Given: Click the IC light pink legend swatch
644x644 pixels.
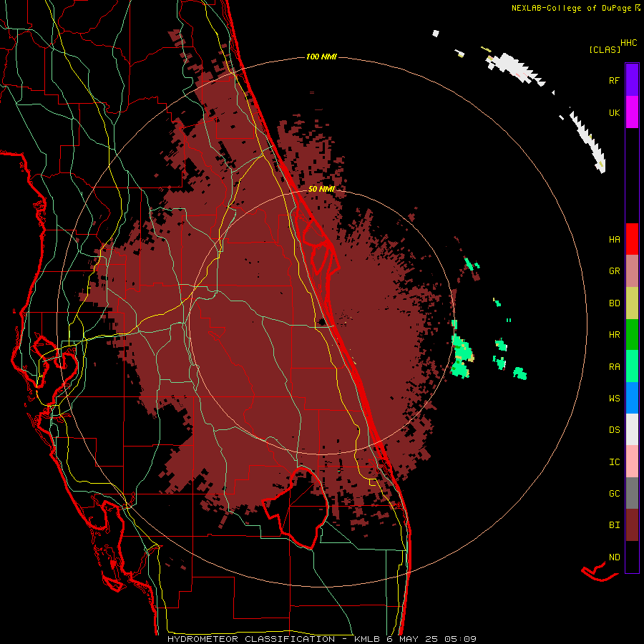Looking at the screenshot, I should [632, 462].
